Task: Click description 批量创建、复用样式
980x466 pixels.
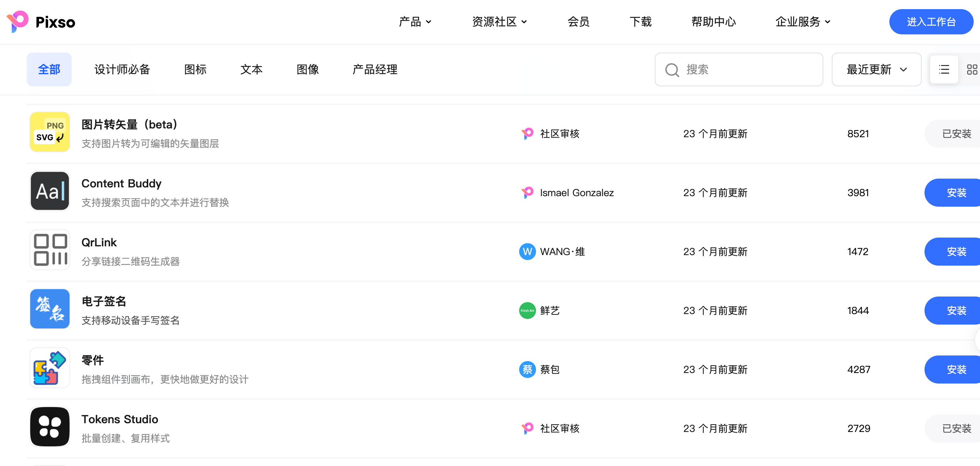Action: pyautogui.click(x=125, y=438)
